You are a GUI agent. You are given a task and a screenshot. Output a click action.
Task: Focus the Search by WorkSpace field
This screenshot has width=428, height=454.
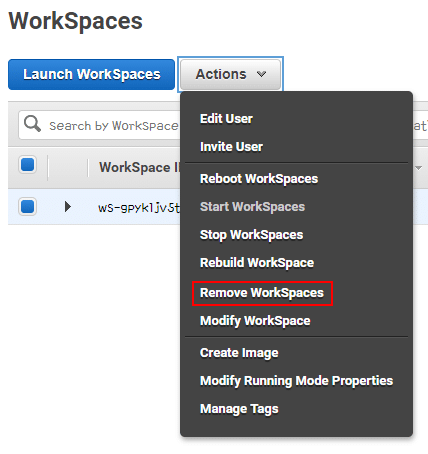pyautogui.click(x=113, y=125)
